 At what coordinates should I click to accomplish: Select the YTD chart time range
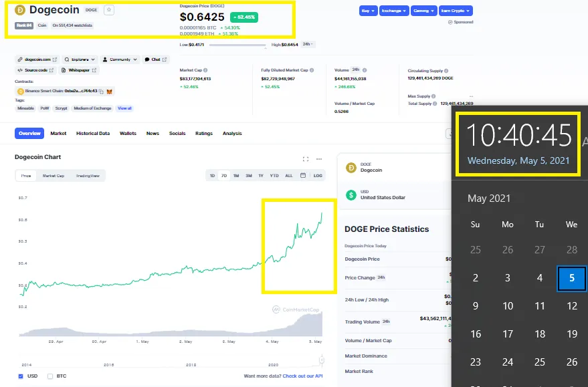[274, 175]
